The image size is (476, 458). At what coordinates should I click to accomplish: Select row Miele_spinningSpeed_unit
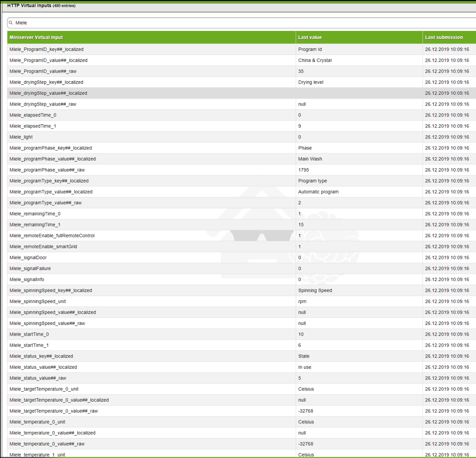pyautogui.click(x=242, y=302)
